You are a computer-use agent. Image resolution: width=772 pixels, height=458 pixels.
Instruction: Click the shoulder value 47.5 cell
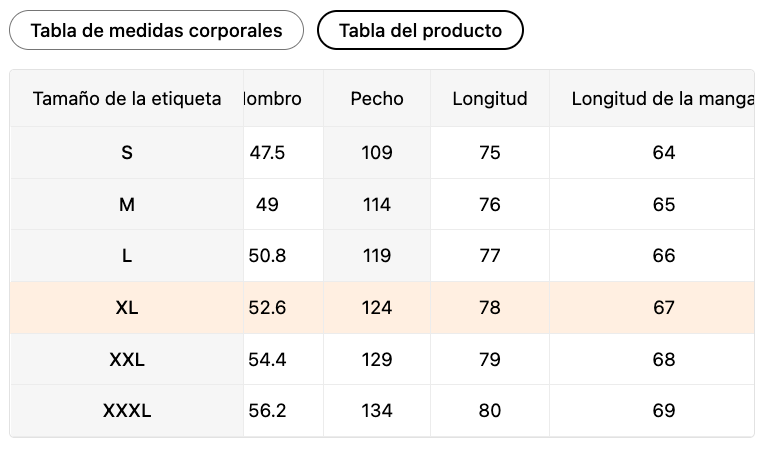point(267,153)
